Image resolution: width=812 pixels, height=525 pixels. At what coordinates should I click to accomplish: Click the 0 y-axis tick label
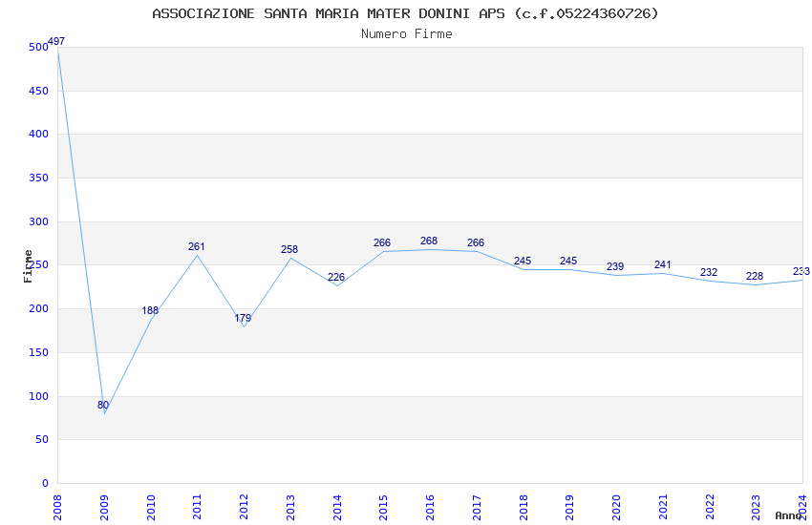click(x=45, y=484)
